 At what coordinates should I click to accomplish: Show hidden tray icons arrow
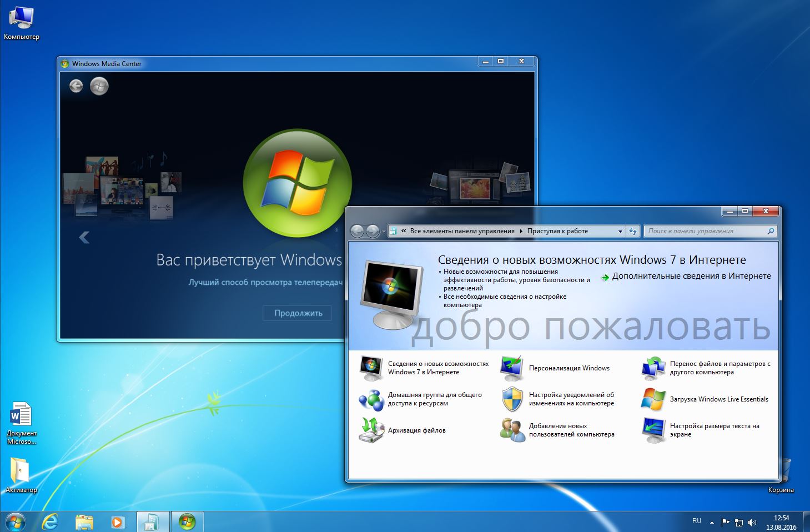click(x=712, y=522)
